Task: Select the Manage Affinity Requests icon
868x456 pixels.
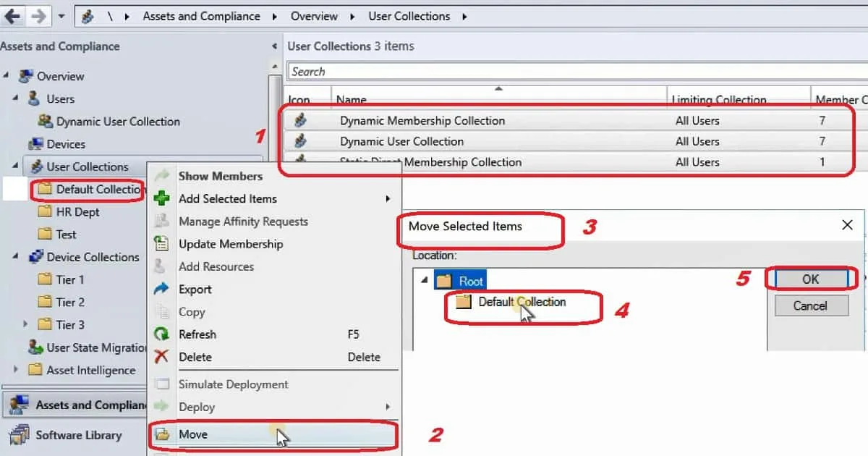Action: pos(163,221)
